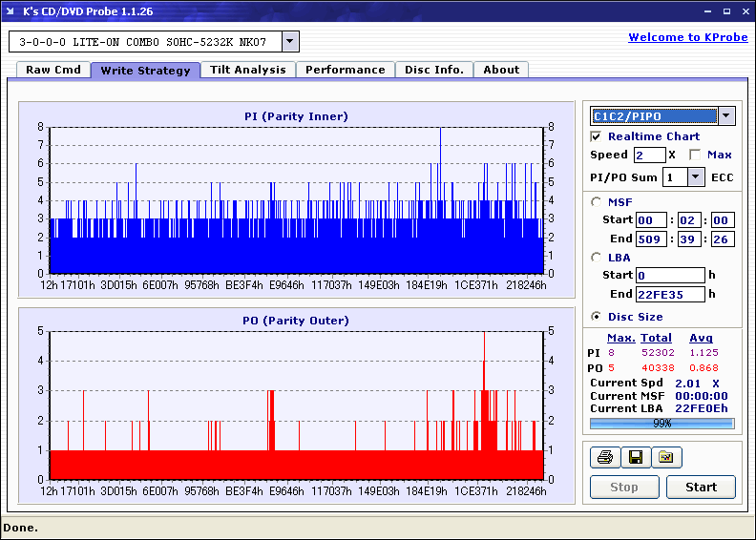The width and height of the screenshot is (756, 540).
Task: Select the MSF radio button
Action: click(597, 201)
